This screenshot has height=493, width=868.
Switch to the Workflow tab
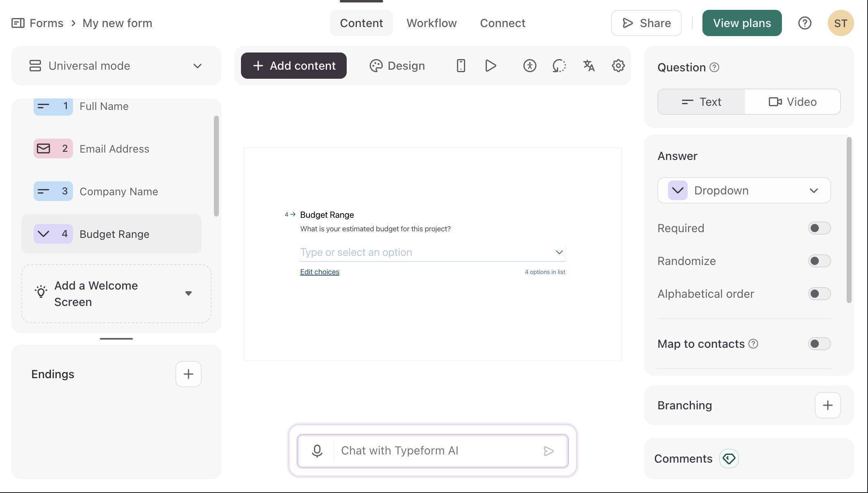pos(431,23)
